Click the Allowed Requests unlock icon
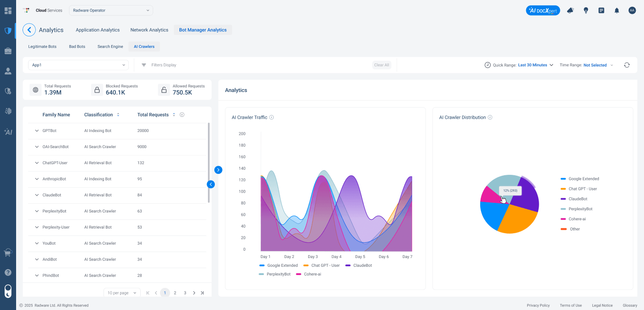 point(164,90)
